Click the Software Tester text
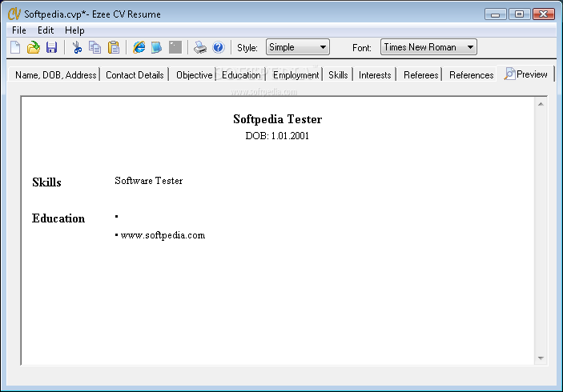563x392 pixels. 149,181
